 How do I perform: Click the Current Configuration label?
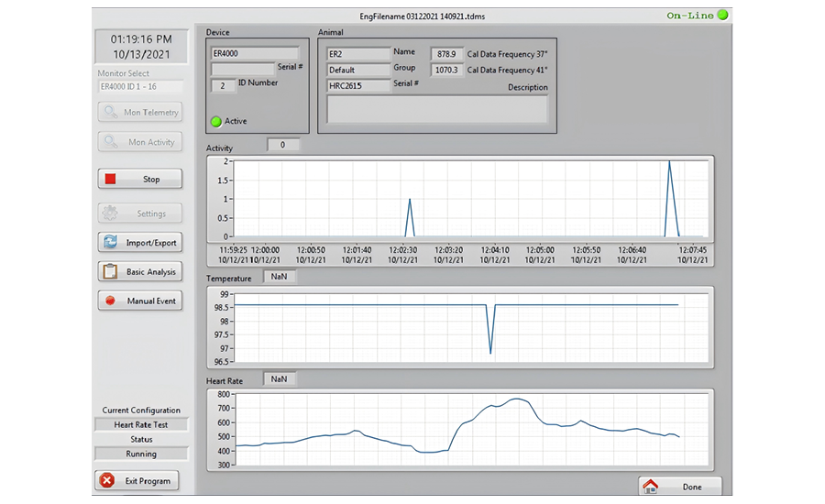141,410
